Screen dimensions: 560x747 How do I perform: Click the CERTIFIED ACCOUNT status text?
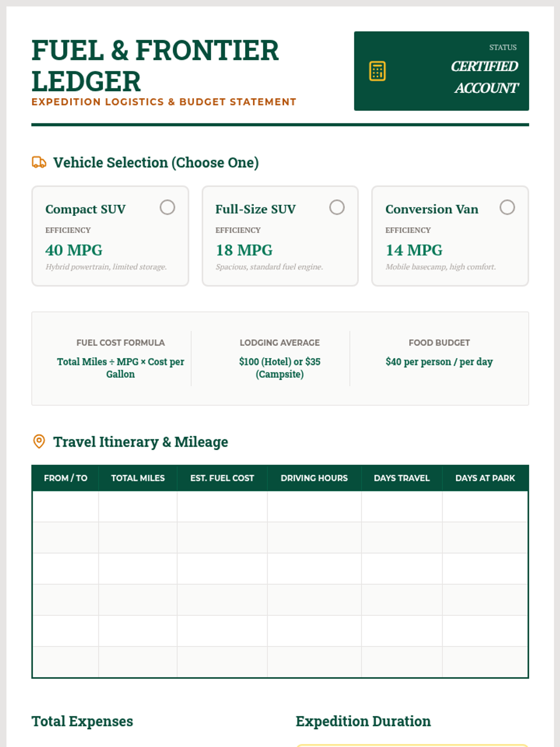[484, 77]
